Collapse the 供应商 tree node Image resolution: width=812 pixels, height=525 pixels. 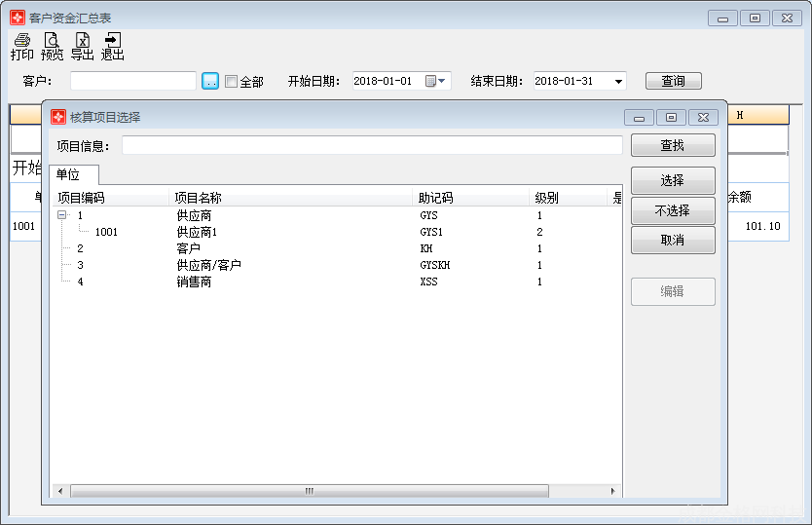(x=62, y=215)
